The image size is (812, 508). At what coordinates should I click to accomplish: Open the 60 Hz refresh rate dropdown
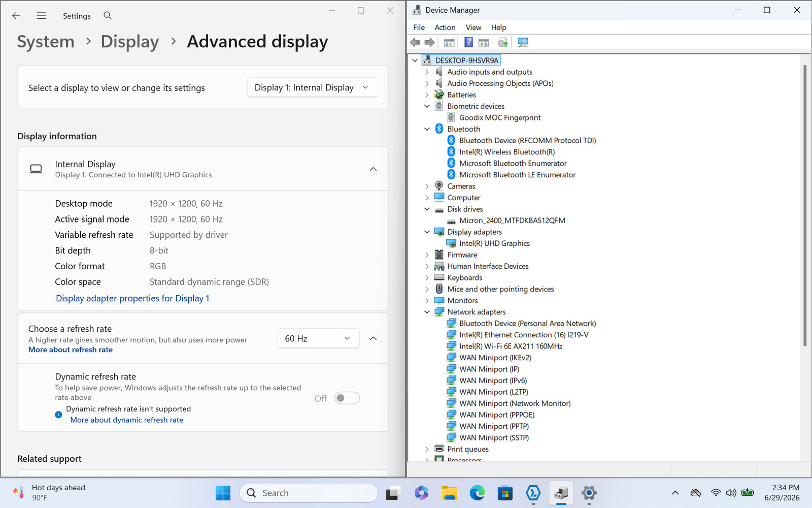pos(319,338)
